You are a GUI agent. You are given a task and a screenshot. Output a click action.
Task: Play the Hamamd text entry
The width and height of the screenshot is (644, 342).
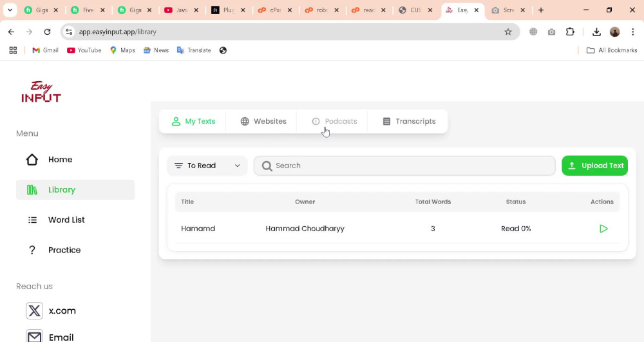click(603, 229)
